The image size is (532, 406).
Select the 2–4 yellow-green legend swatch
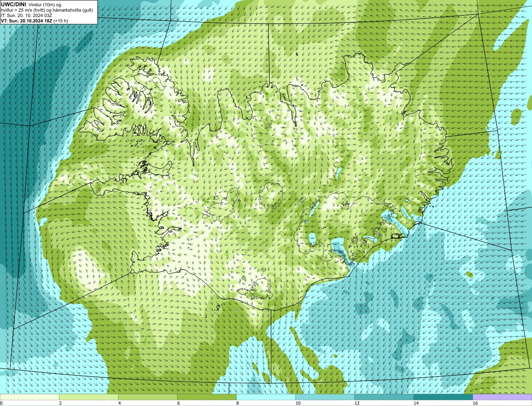point(89,397)
